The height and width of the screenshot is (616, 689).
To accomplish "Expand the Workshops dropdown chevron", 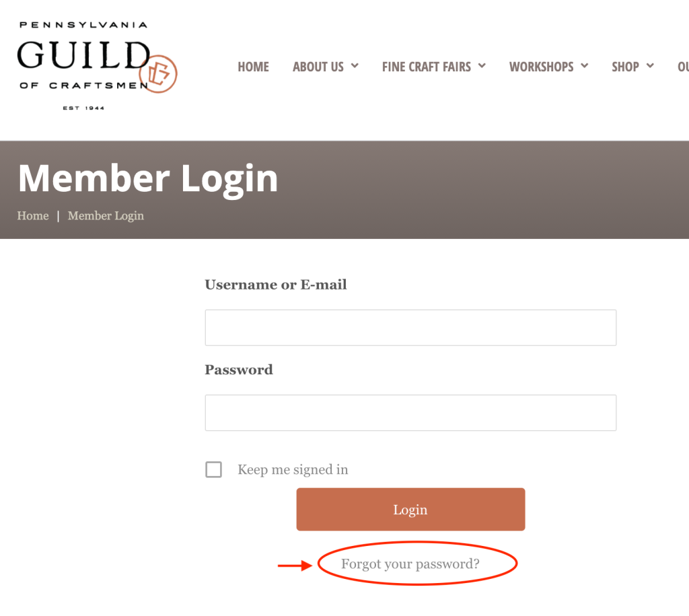I will [585, 66].
